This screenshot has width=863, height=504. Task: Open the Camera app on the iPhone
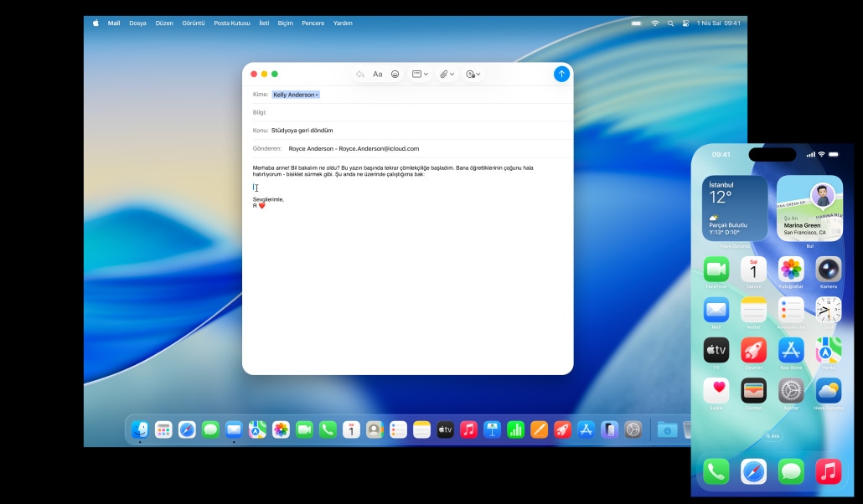pyautogui.click(x=828, y=270)
